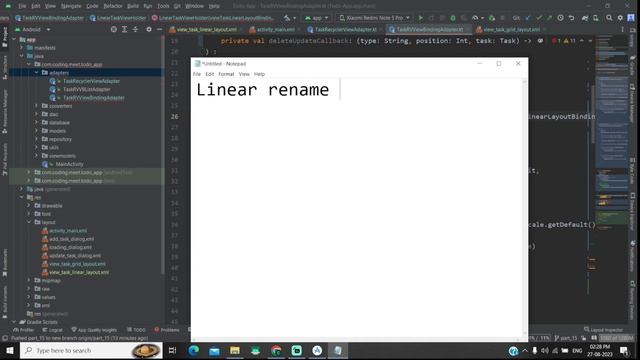Image resolution: width=640 pixels, height=360 pixels.
Task: Open Notepad Format menu
Action: pos(226,74)
